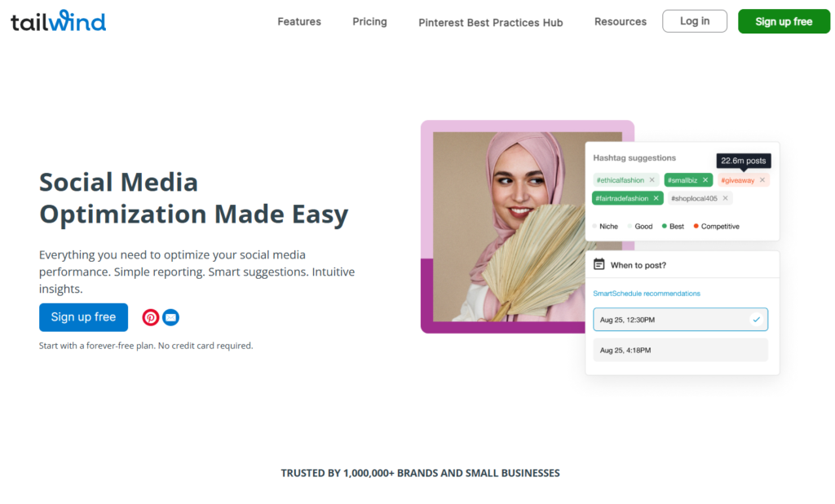Click the Tailwind logo
This screenshot has height=504, width=835.
click(x=58, y=20)
